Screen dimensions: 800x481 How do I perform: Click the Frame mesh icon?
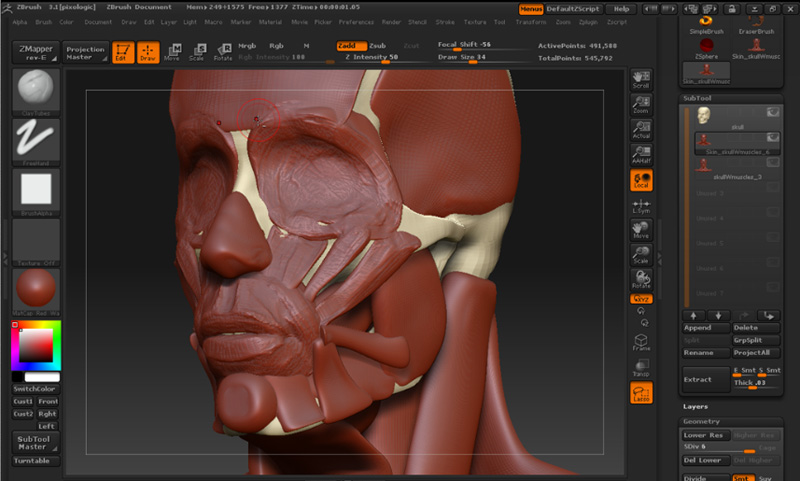[x=641, y=342]
